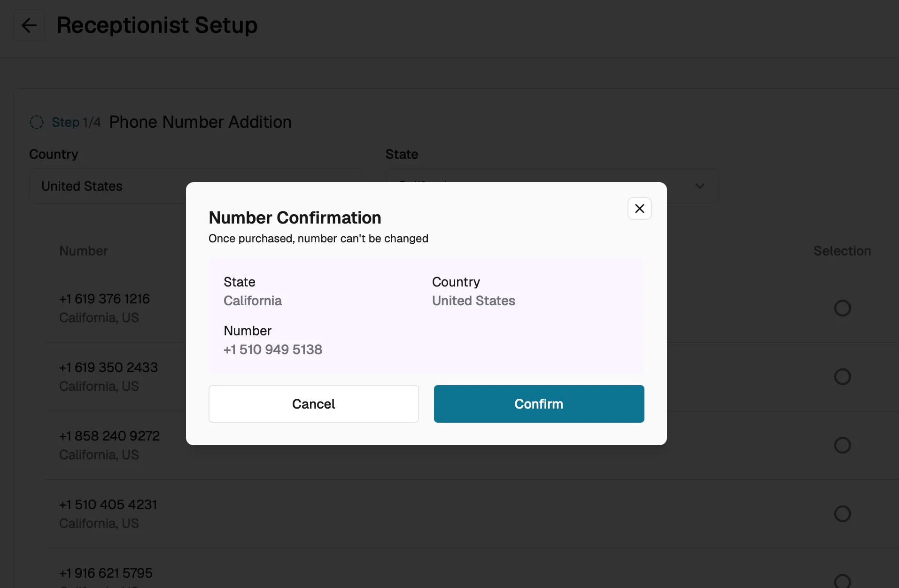This screenshot has height=588, width=899.
Task: Click the Number Confirmation dialog title
Action: point(295,217)
